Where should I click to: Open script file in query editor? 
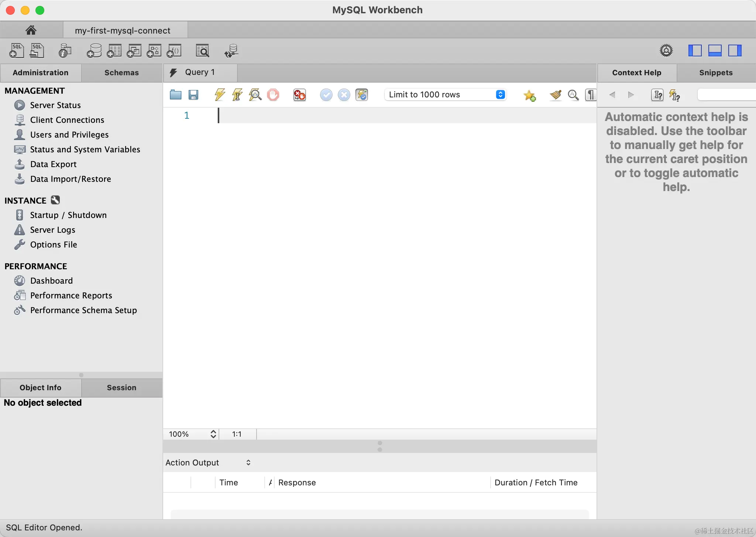[x=176, y=95]
